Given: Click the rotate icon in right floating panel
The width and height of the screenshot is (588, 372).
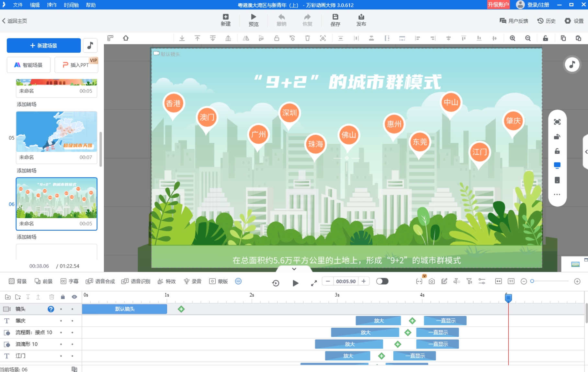Looking at the screenshot, I should [x=557, y=137].
